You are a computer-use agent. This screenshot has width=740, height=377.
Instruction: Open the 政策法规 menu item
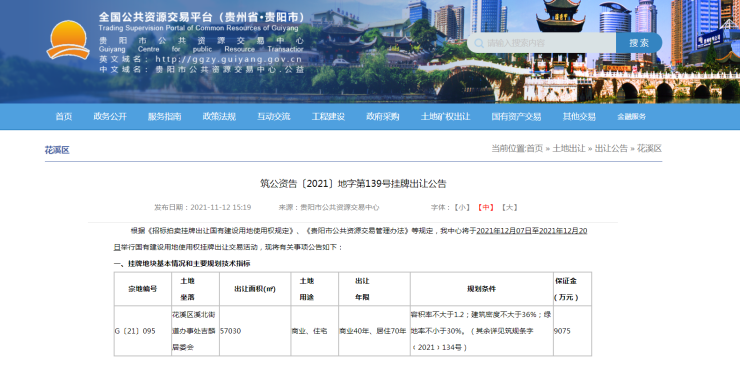(219, 117)
